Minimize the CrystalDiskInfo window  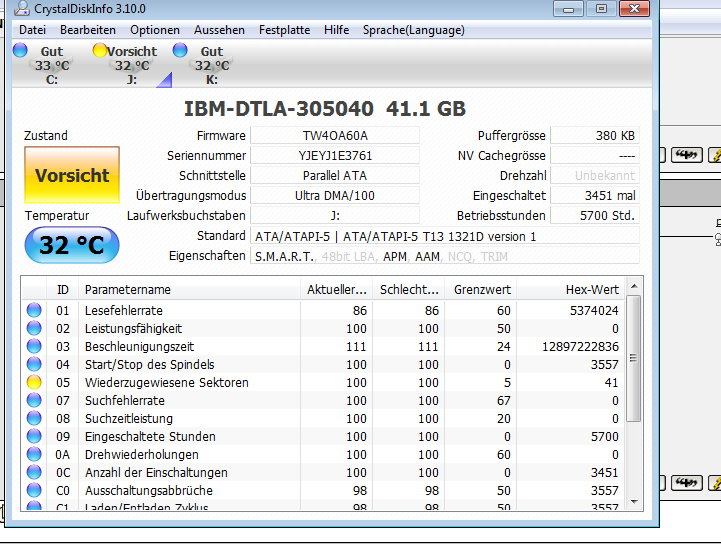point(568,9)
